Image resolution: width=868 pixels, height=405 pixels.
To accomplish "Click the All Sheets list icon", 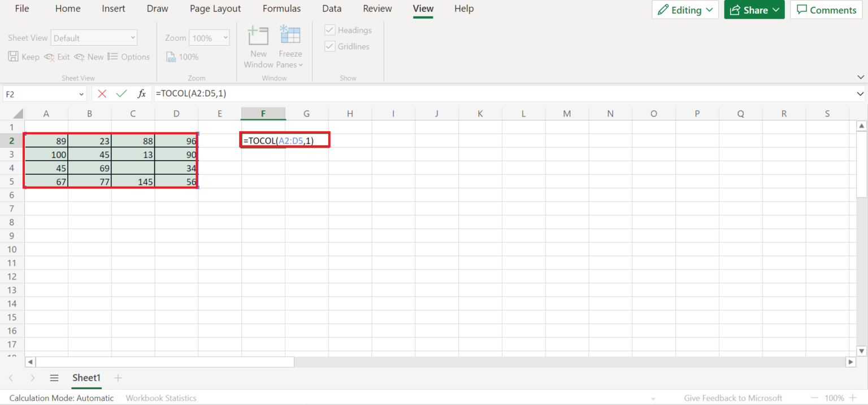I will click(54, 378).
